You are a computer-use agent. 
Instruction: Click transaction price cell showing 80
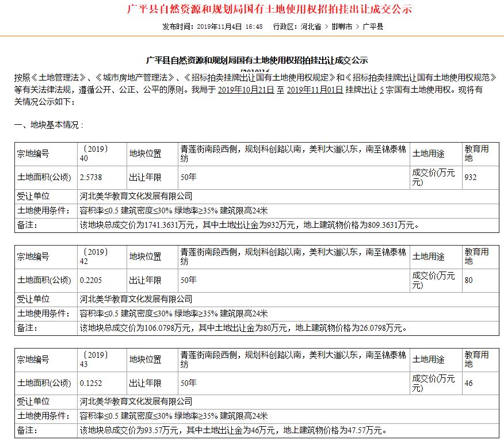pos(480,280)
